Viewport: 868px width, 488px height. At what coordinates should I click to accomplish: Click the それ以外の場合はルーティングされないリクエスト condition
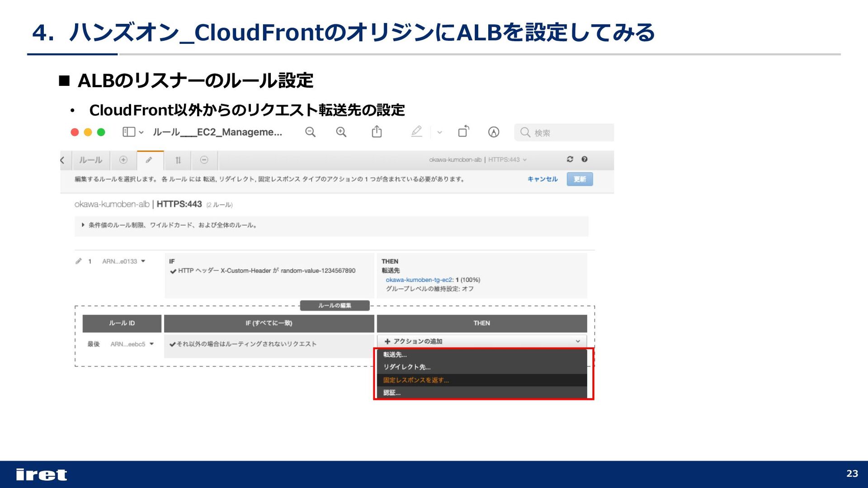246,344
